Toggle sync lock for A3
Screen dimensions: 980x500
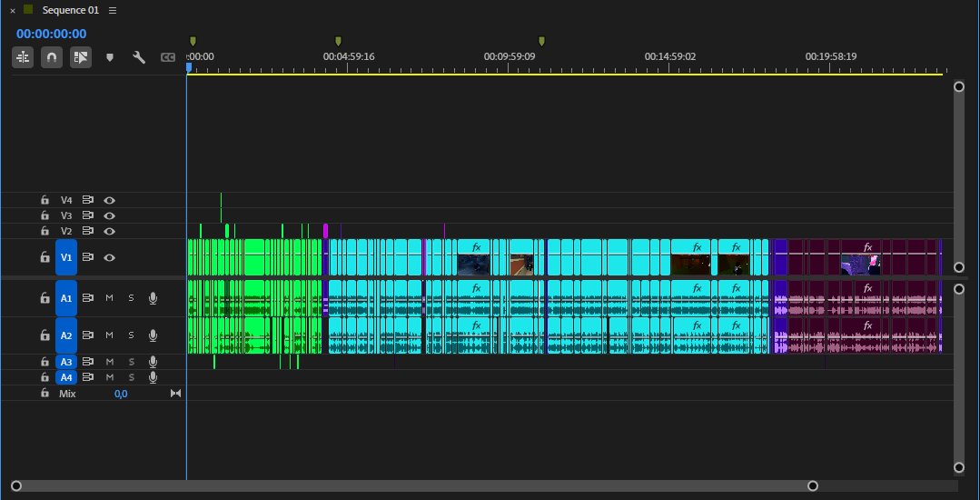pyautogui.click(x=87, y=362)
